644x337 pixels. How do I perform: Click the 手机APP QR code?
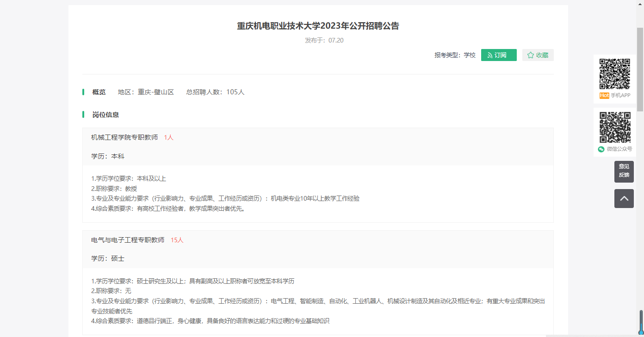tap(615, 74)
